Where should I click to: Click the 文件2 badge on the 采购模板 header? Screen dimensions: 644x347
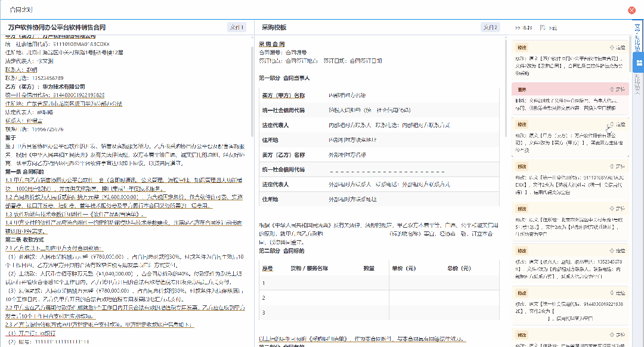coord(490,27)
